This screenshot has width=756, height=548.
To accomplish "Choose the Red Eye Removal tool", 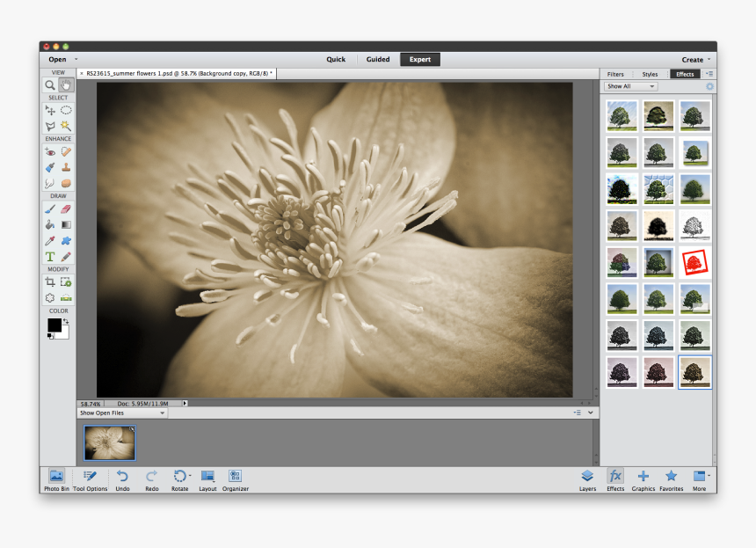I will point(49,150).
